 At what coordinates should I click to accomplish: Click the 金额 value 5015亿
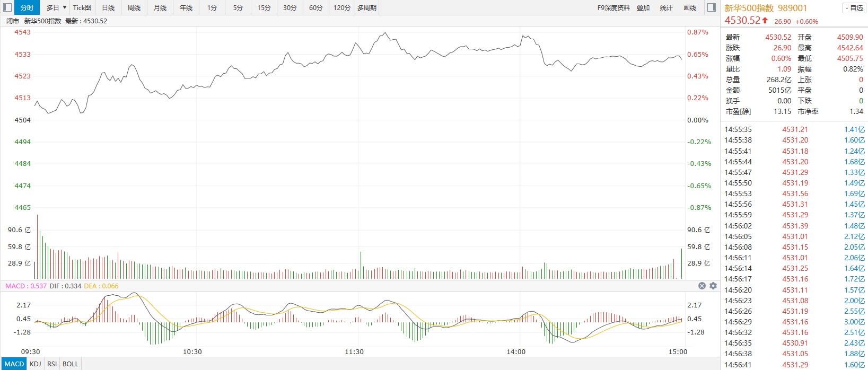(780, 90)
